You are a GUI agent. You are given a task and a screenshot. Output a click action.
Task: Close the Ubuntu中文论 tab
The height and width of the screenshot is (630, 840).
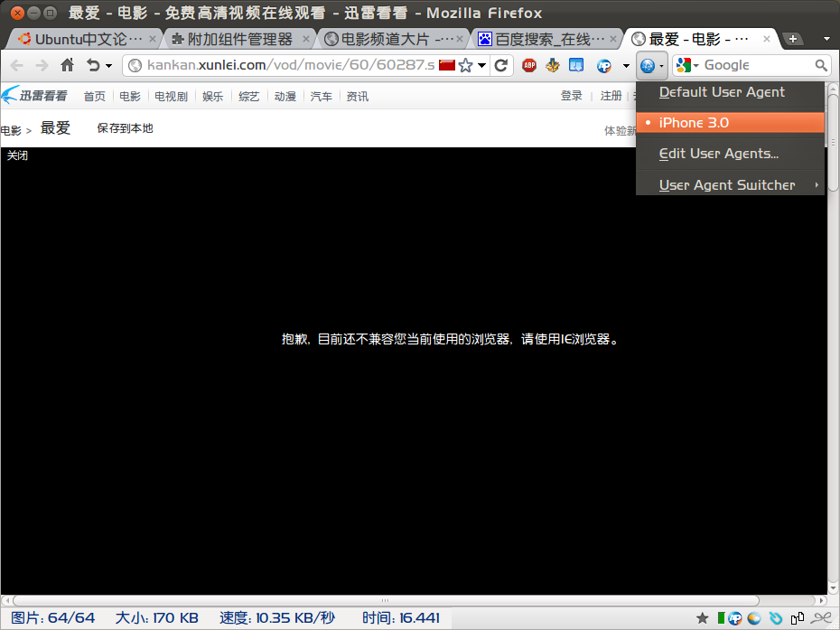[x=152, y=39]
